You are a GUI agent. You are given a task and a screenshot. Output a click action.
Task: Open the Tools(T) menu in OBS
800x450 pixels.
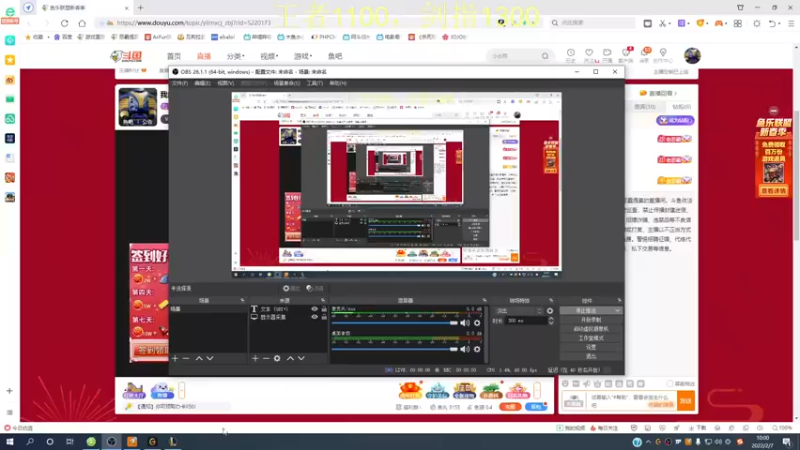tap(314, 83)
